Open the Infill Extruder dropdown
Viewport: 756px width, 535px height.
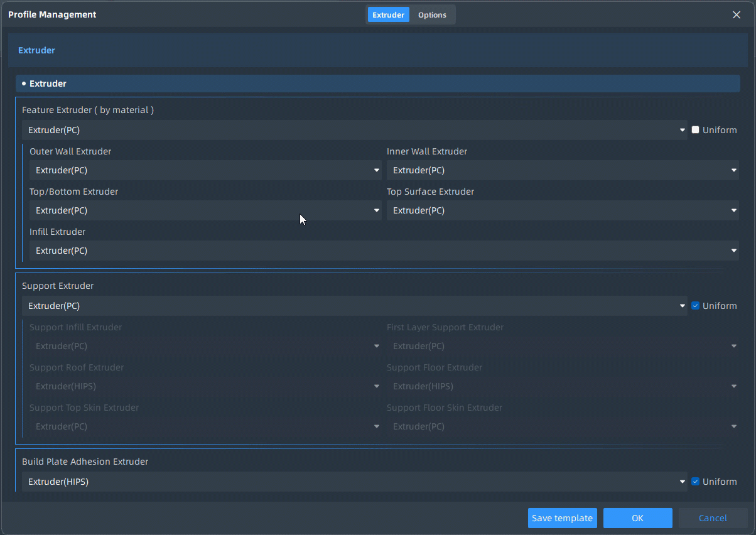tap(384, 251)
